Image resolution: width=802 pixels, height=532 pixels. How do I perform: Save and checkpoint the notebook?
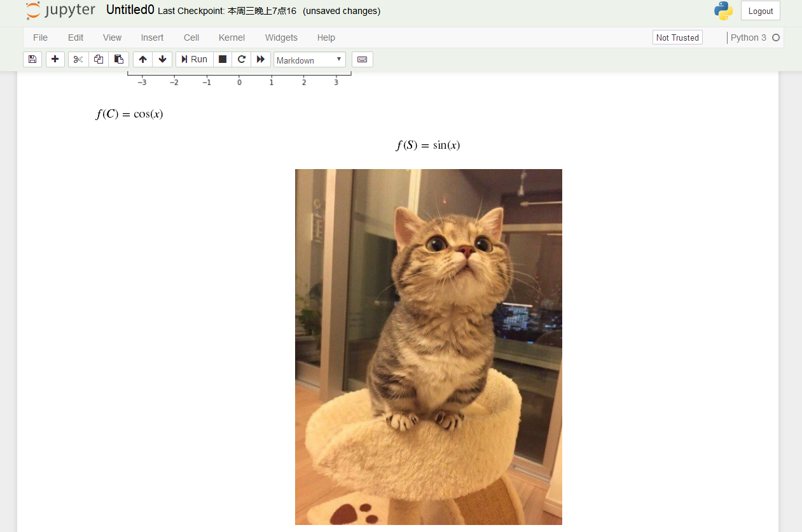pos(32,59)
